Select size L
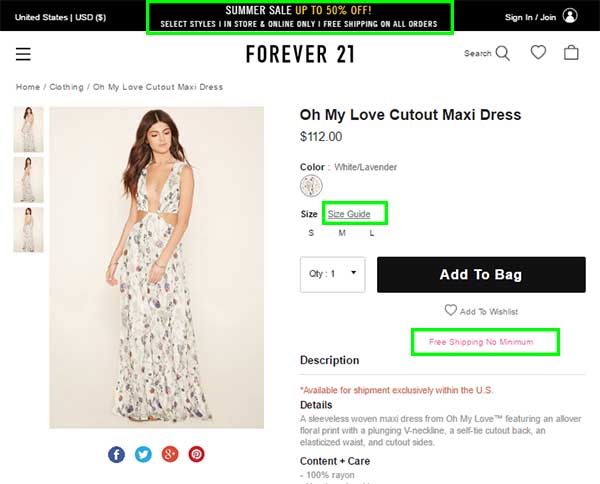 pos(371,234)
